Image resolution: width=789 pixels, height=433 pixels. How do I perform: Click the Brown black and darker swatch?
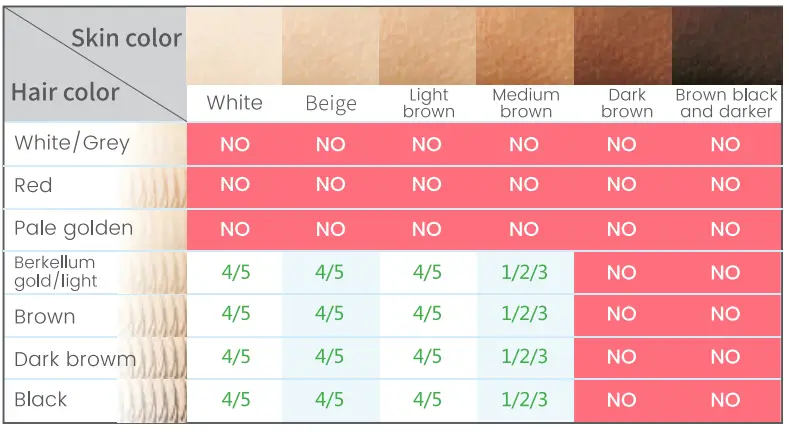(x=725, y=46)
